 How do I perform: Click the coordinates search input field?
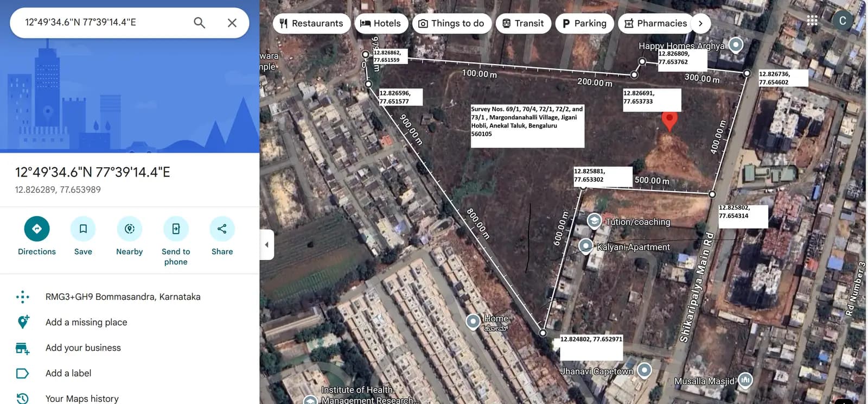[x=103, y=23]
